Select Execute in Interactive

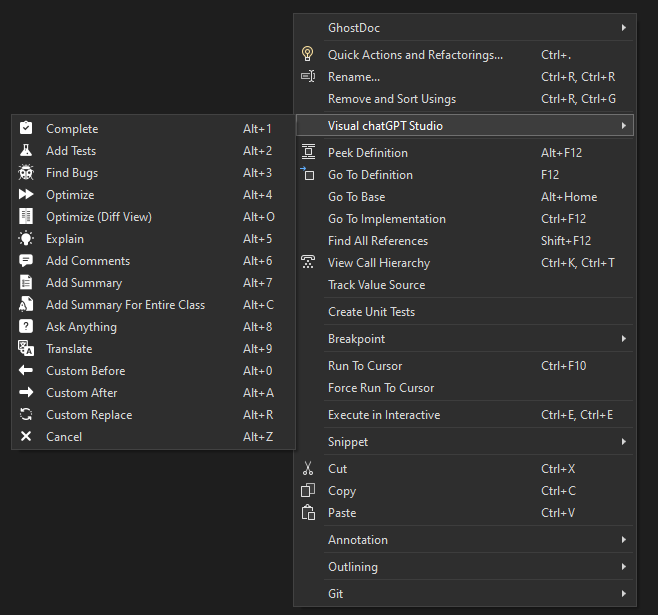click(465, 415)
